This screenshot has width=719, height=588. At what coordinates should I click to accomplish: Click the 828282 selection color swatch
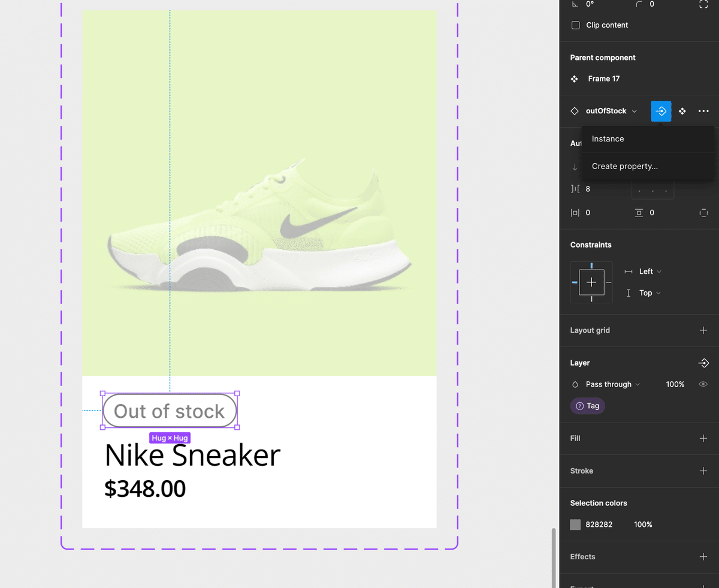tap(575, 524)
